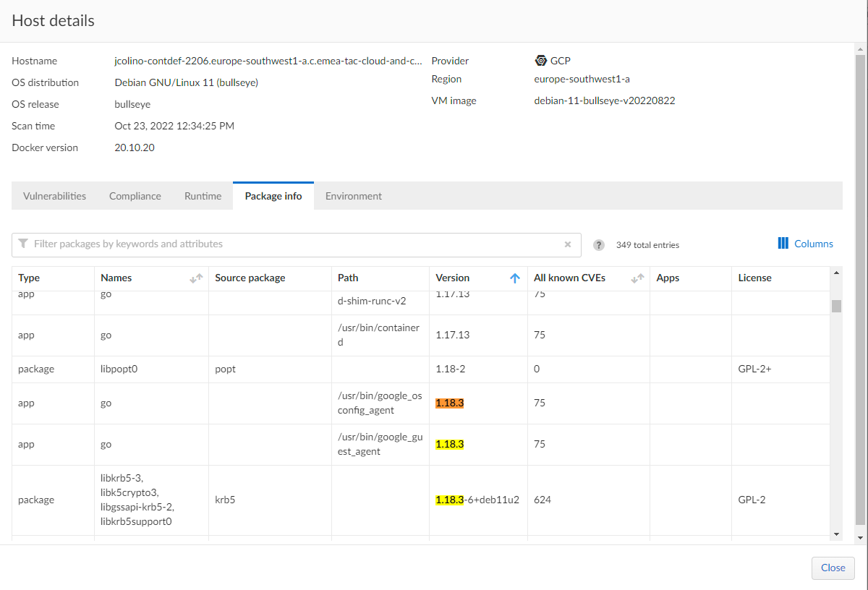The height and width of the screenshot is (590, 868).
Task: Go to the Environment tab
Action: pyautogui.click(x=353, y=196)
